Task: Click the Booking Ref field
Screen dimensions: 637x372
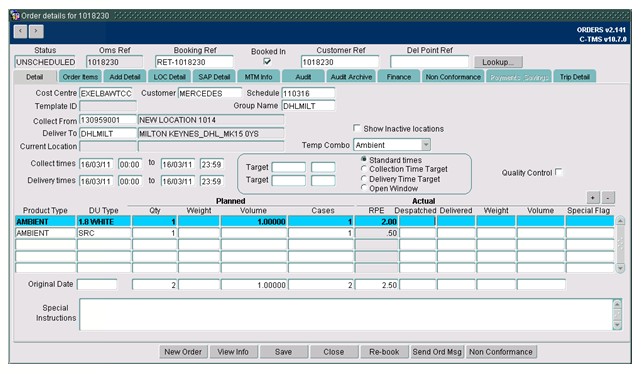Action: pos(194,62)
